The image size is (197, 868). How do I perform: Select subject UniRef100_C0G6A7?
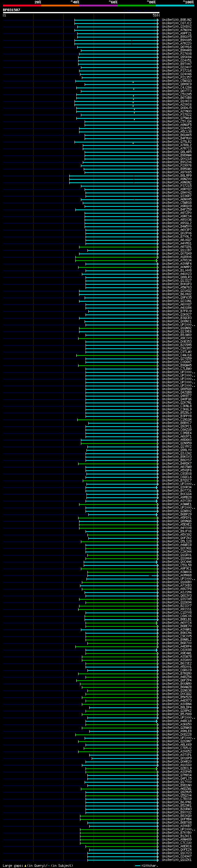pos(176,362)
